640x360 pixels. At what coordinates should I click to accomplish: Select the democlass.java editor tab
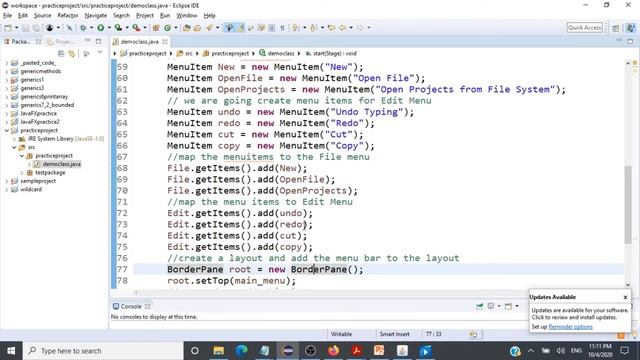click(x=140, y=42)
